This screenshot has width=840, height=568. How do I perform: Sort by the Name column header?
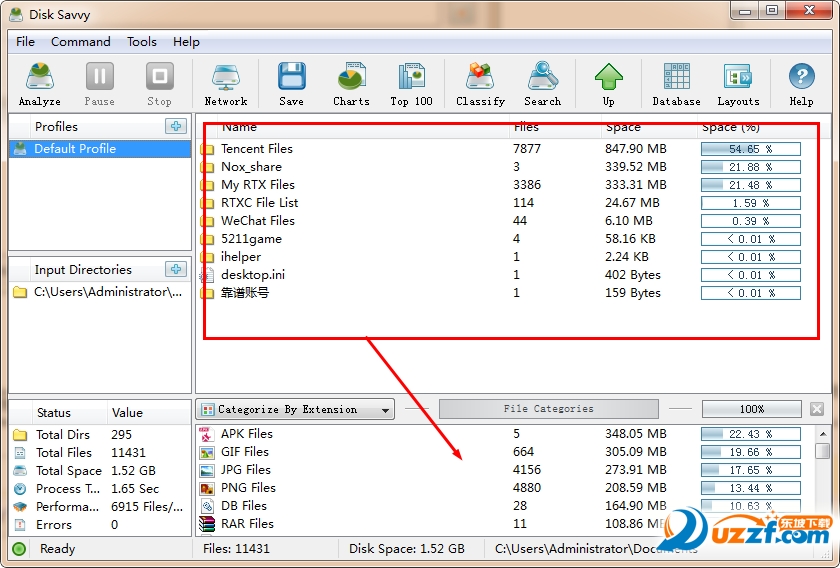tap(239, 127)
